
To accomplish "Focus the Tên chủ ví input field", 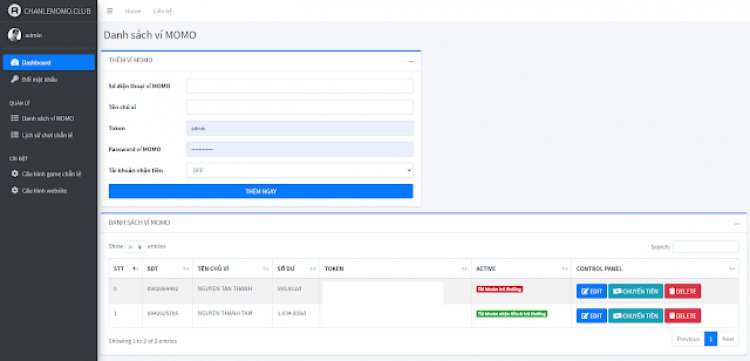I will point(300,107).
